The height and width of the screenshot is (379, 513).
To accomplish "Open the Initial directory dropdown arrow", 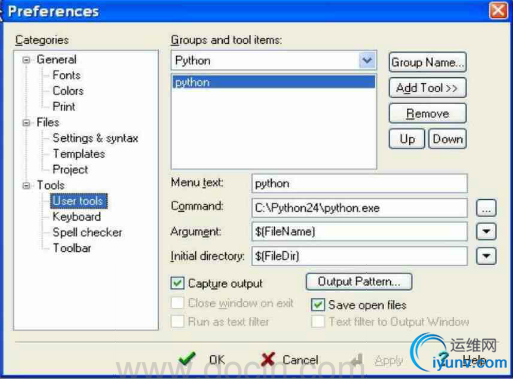I will (486, 256).
